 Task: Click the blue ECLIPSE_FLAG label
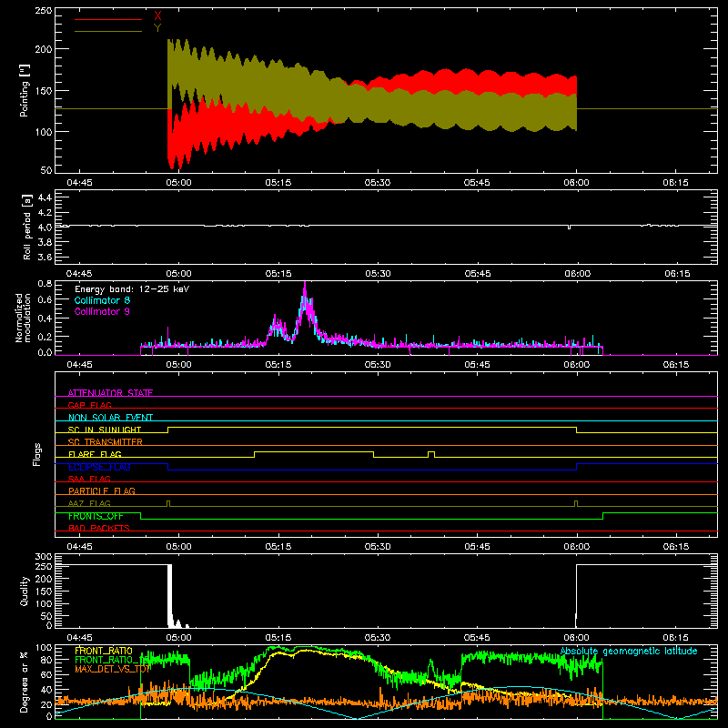[99, 467]
